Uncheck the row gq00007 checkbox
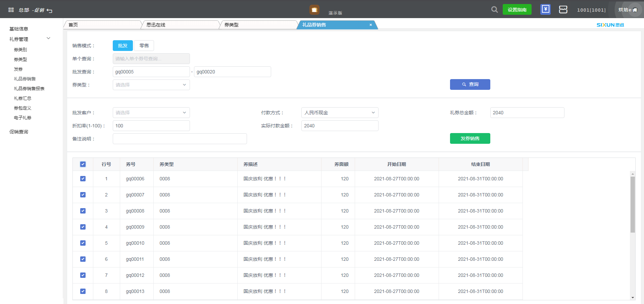Viewport: 644px width, 304px height. pos(83,195)
